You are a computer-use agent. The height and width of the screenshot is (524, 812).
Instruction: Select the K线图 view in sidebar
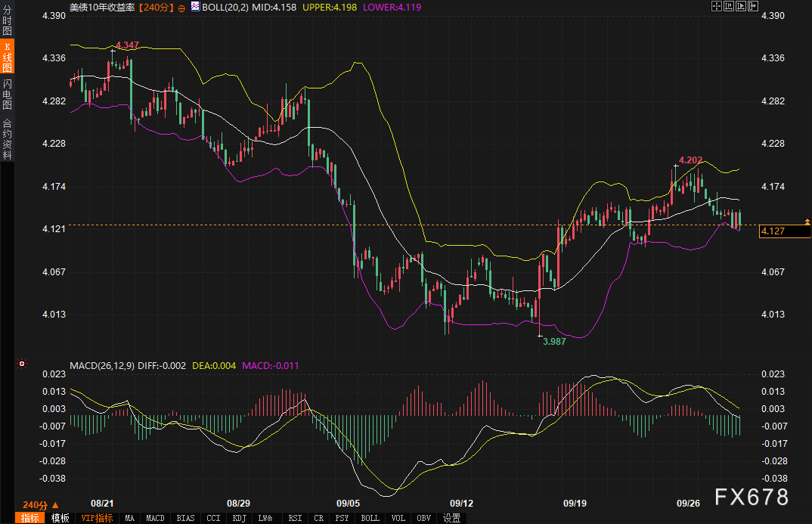(7, 57)
